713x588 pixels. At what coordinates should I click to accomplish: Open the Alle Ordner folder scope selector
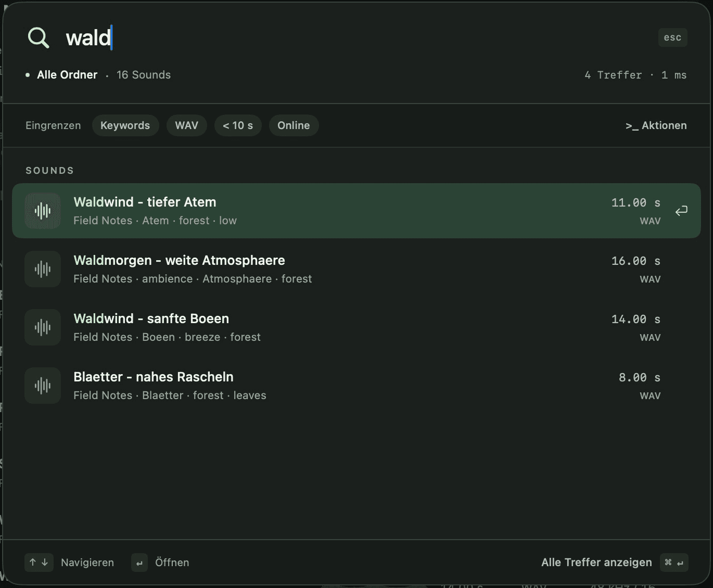click(x=61, y=75)
